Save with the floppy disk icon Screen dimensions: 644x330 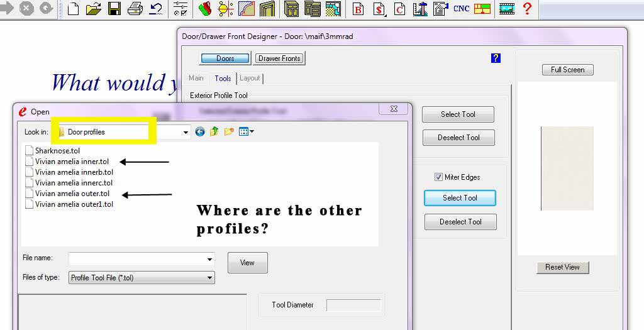114,9
